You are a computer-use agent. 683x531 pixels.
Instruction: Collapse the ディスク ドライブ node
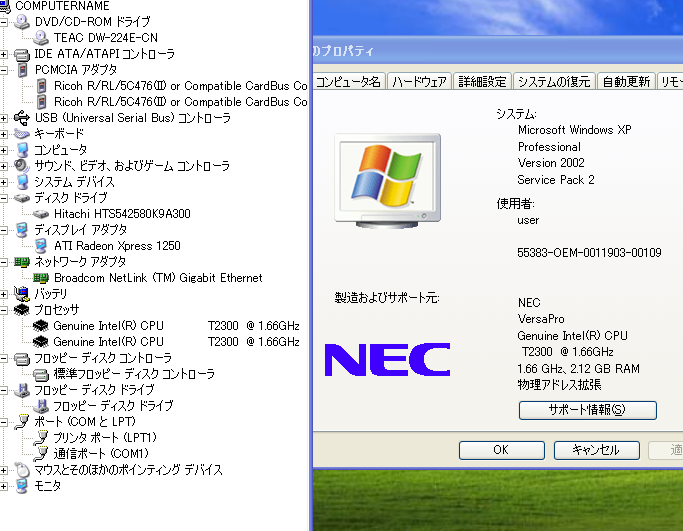click(3, 198)
